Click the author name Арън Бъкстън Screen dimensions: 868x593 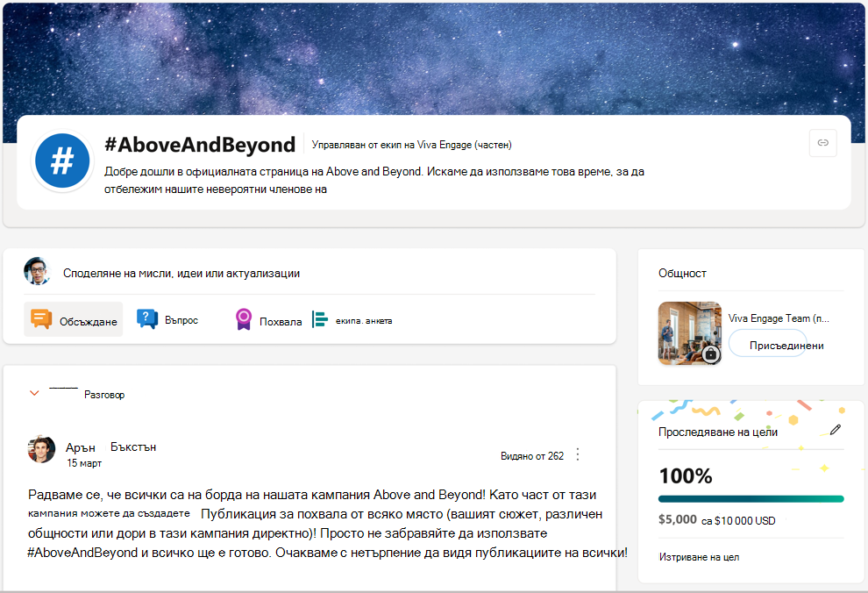pyautogui.click(x=110, y=447)
